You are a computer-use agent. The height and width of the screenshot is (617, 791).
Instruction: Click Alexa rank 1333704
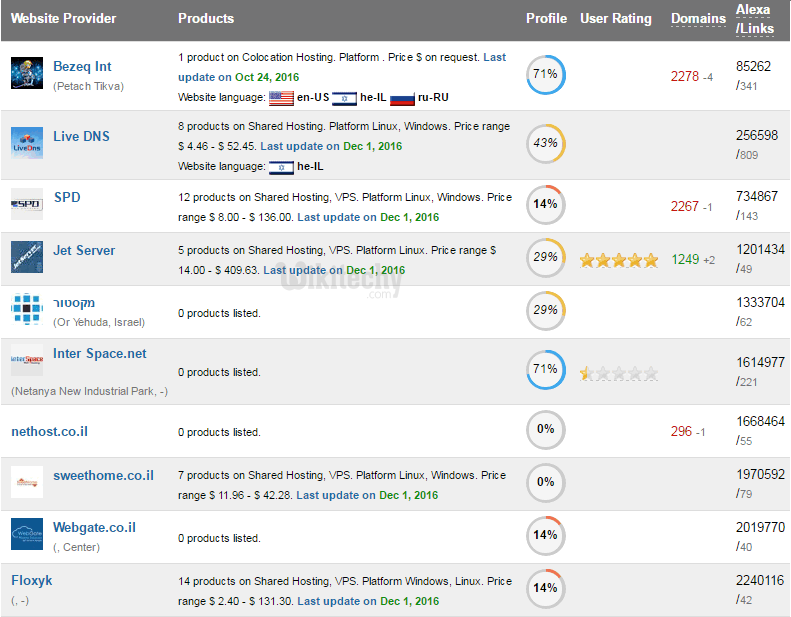coord(760,303)
